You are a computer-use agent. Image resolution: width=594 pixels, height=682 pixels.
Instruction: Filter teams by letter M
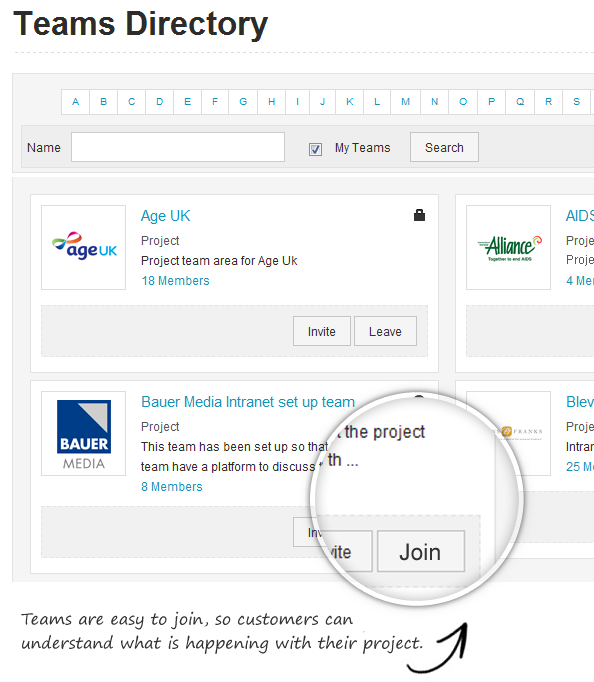coord(405,102)
